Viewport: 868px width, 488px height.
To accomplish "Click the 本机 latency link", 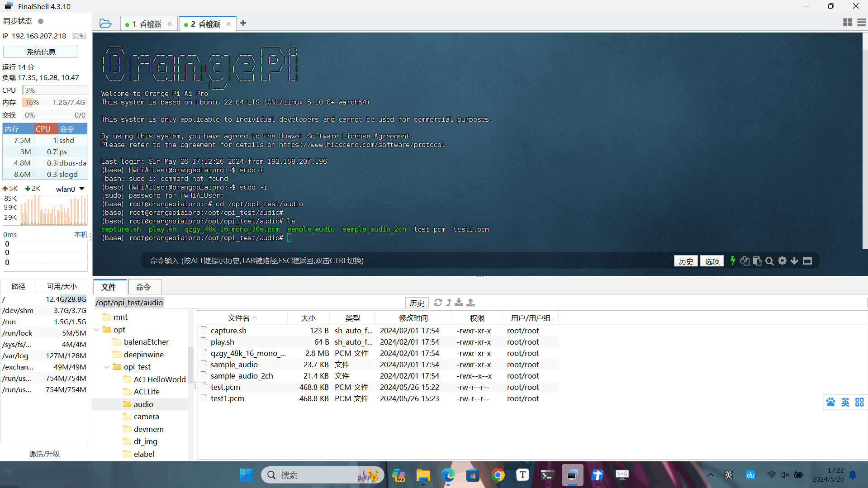I will pyautogui.click(x=81, y=234).
